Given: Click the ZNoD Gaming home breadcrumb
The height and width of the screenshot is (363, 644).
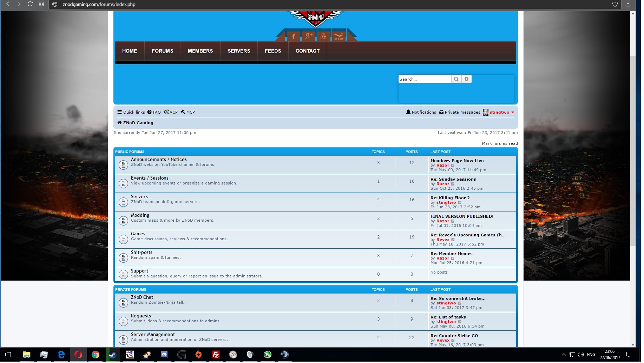Looking at the screenshot, I should tap(138, 123).
